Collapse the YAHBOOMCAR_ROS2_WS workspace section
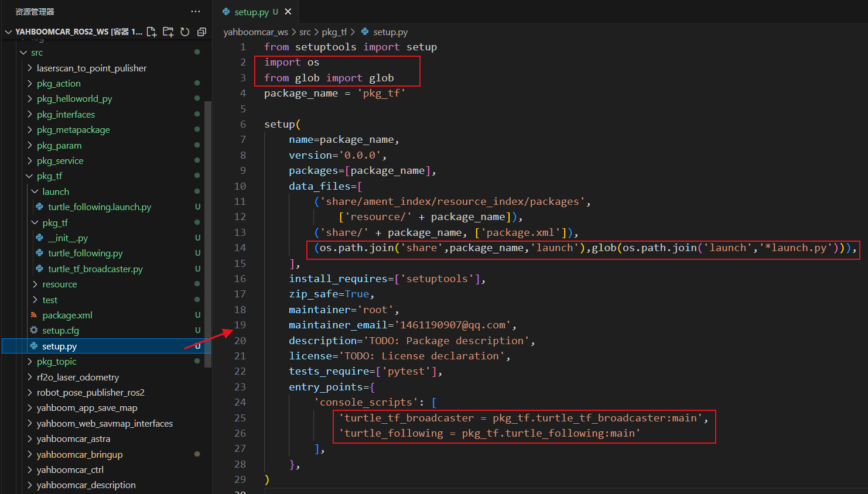868x494 pixels. 9,32
